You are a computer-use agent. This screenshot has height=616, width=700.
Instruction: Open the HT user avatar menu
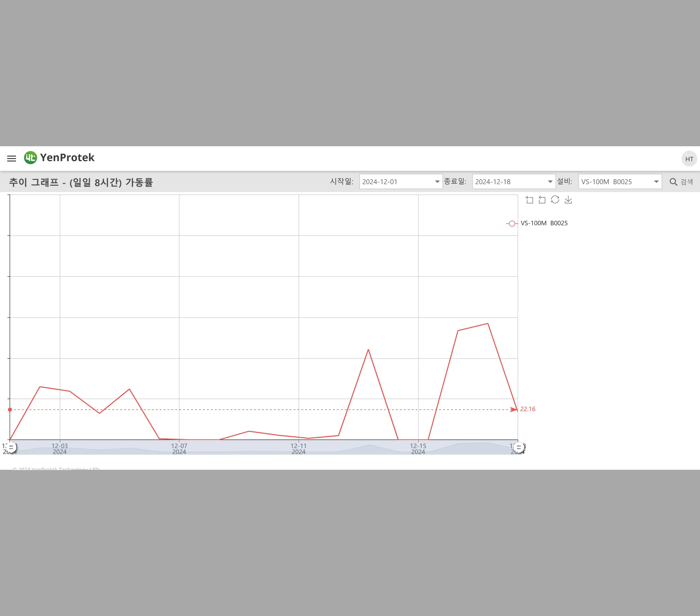tap(689, 159)
